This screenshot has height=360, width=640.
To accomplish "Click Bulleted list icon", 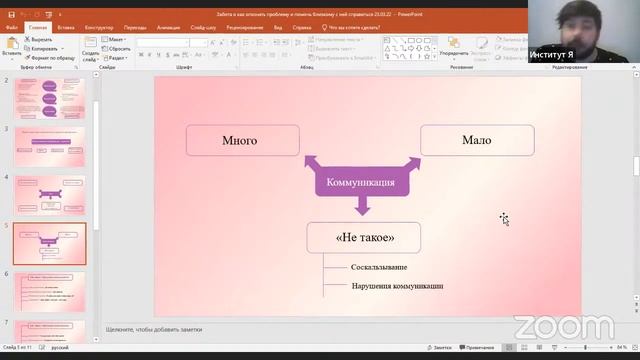I will tap(246, 42).
